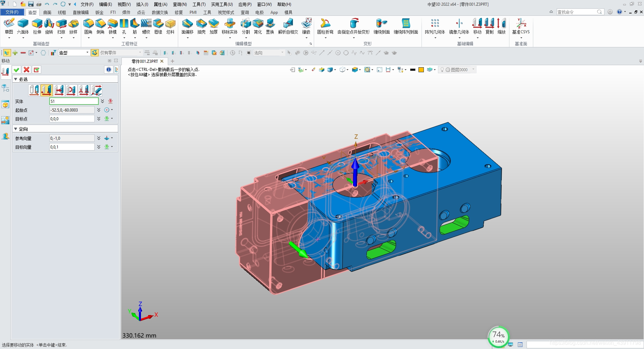Select the last move-mode option in the dialog
The height and width of the screenshot is (349, 644).
[x=96, y=90]
